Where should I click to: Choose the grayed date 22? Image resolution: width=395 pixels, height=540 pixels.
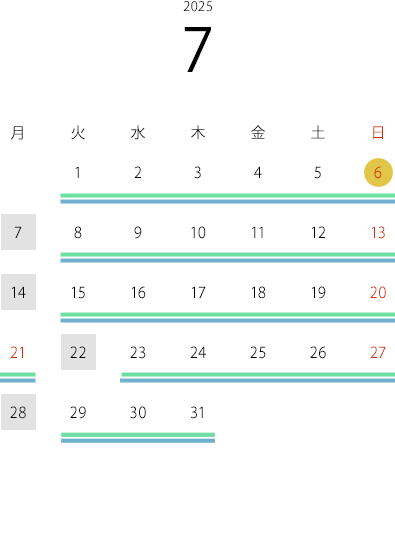[78, 352]
